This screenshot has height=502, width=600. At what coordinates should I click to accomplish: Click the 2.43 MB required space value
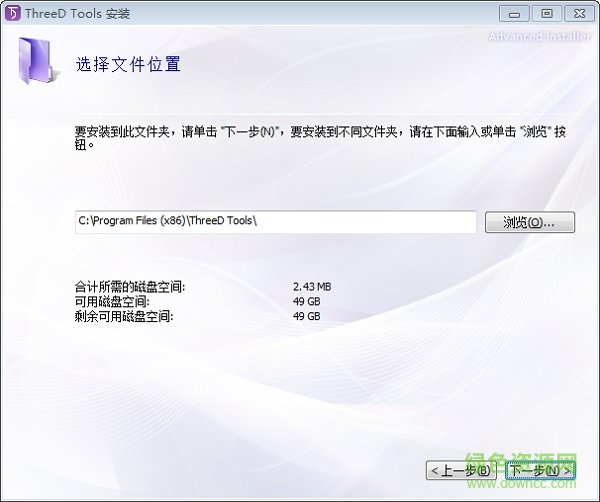(312, 287)
